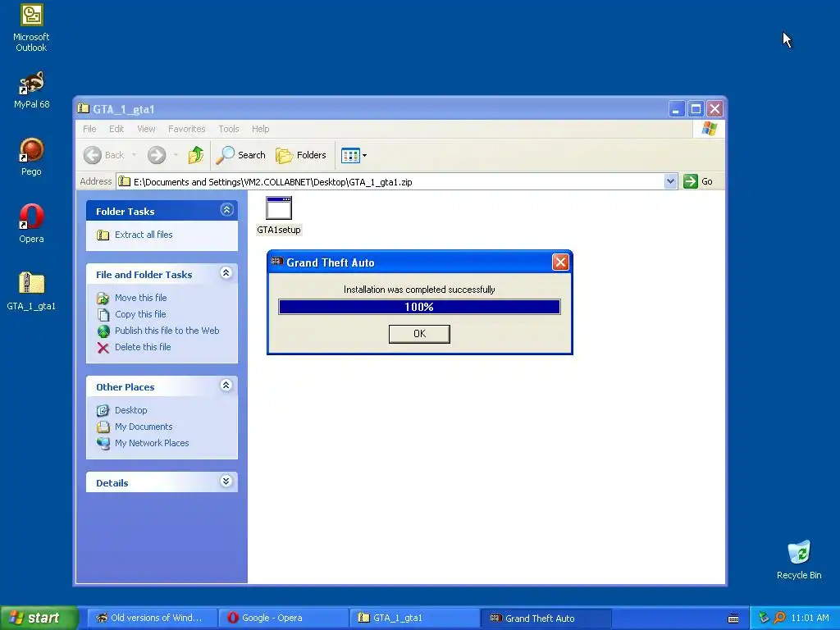Click the Forward arrow in Explorer toolbar

coord(157,155)
